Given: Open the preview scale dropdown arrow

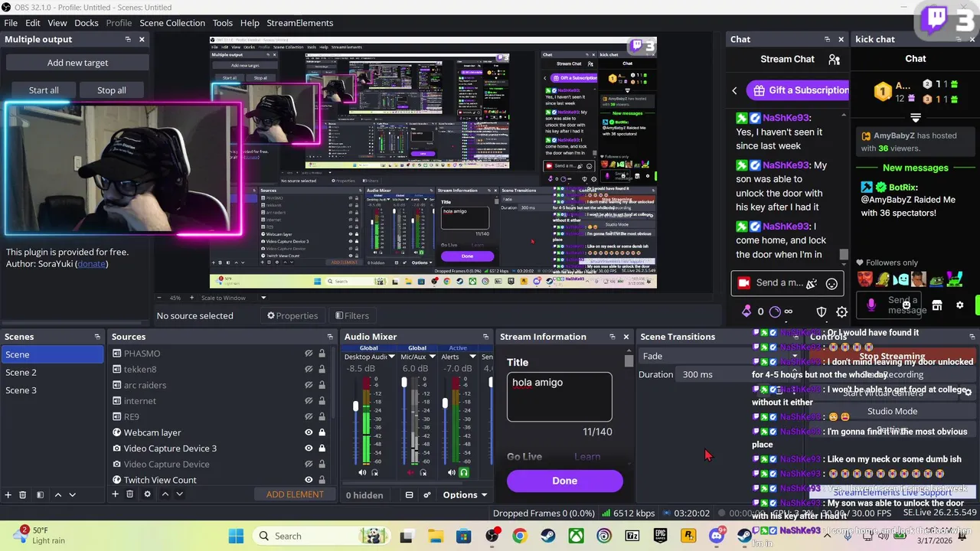Looking at the screenshot, I should [263, 298].
